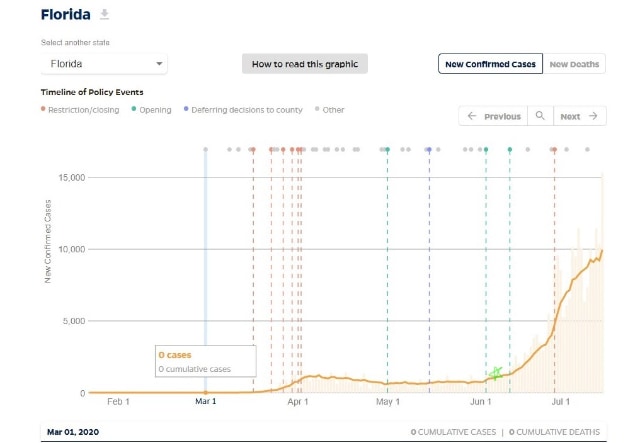This screenshot has height=443, width=640.
Task: Click the May 1 x-axis label
Action: (387, 402)
